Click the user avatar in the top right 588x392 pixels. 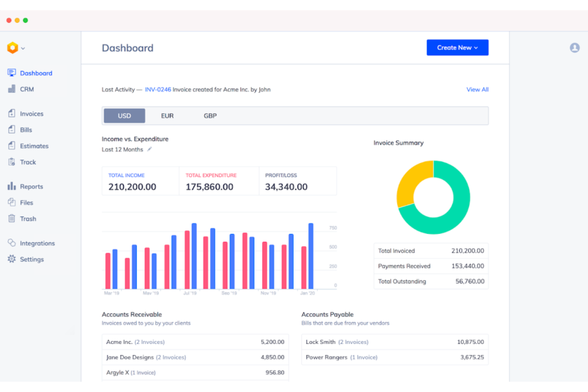click(x=574, y=48)
